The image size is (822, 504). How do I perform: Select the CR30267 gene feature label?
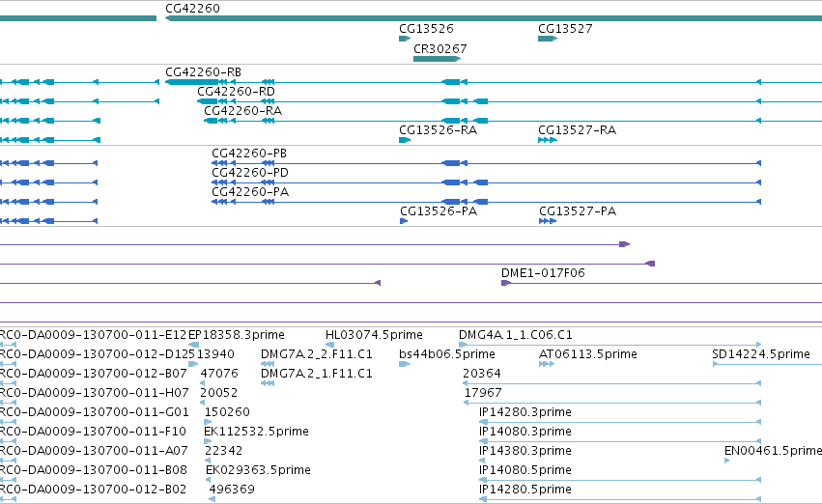[x=439, y=49]
